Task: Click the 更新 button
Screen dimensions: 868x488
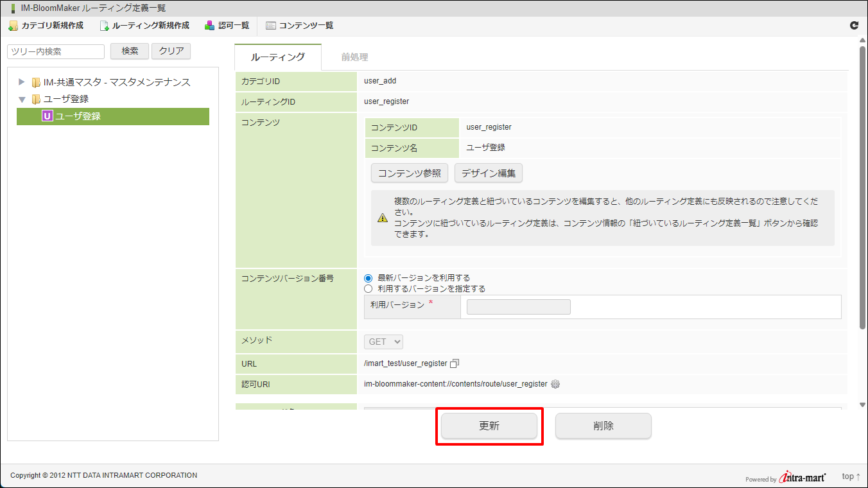Action: [489, 426]
